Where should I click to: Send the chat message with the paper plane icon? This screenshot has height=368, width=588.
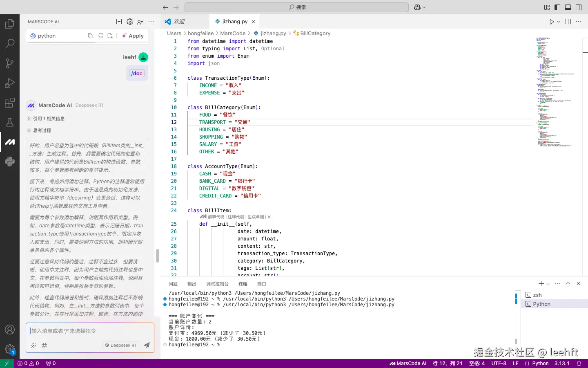(x=146, y=345)
